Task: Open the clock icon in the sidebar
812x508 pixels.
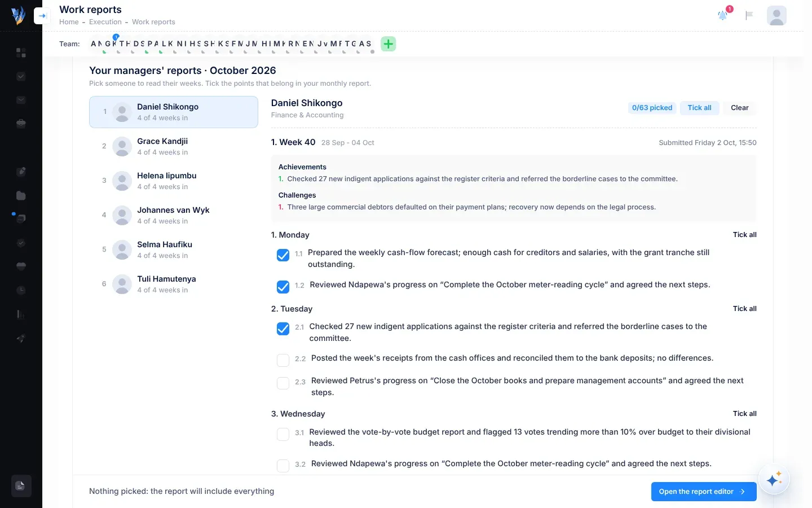Action: [21, 290]
